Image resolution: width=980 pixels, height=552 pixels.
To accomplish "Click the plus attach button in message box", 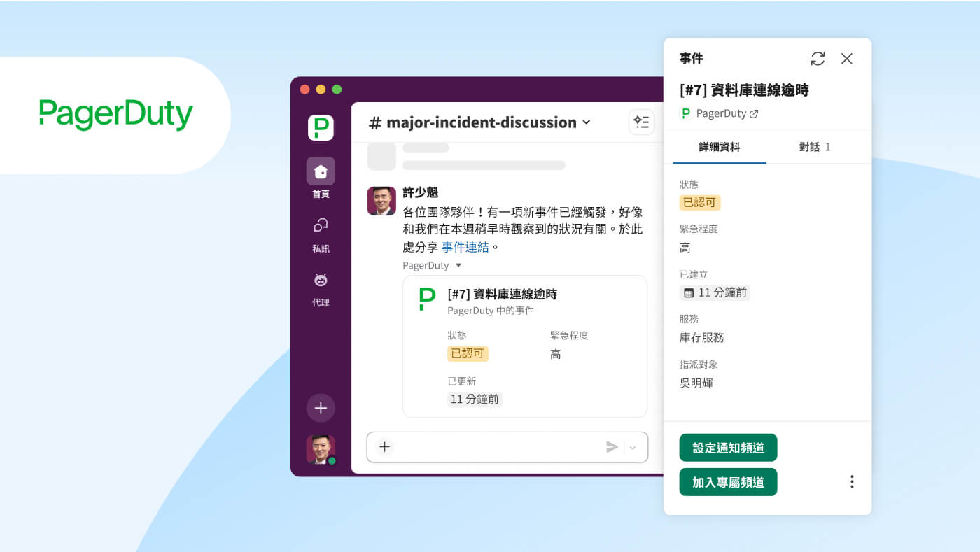I will pyautogui.click(x=384, y=447).
